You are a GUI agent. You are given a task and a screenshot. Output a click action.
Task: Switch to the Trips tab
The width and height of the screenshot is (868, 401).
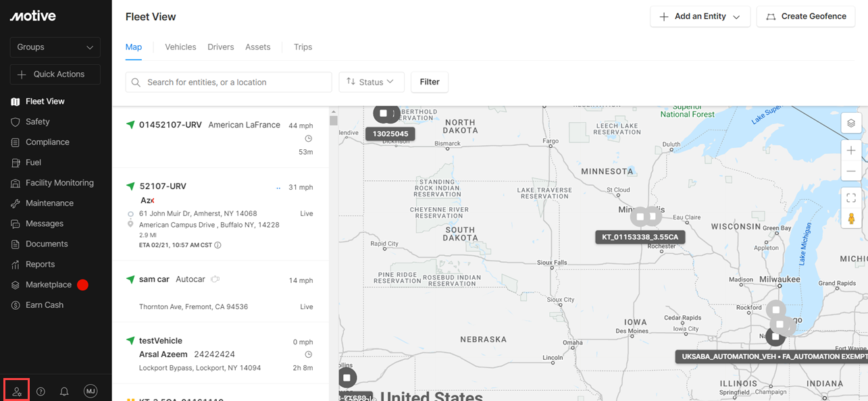coord(303,47)
